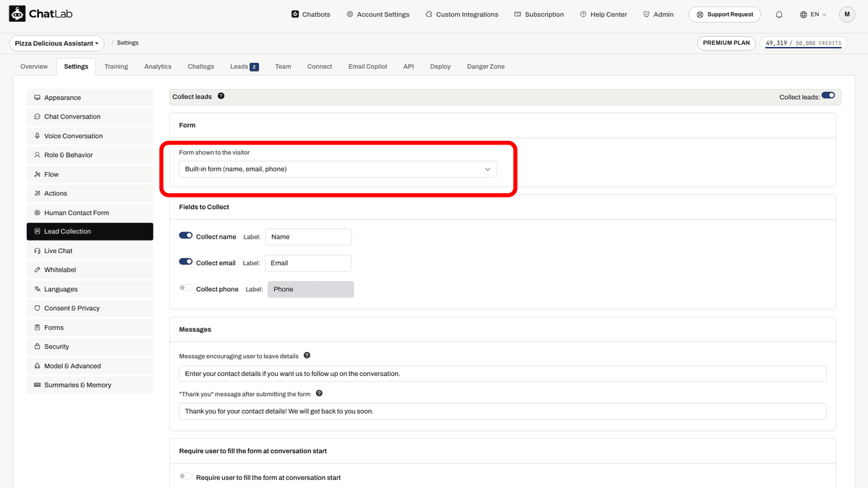Expand the Pizza Delicious Assistant selector
The image size is (868, 488).
[57, 43]
